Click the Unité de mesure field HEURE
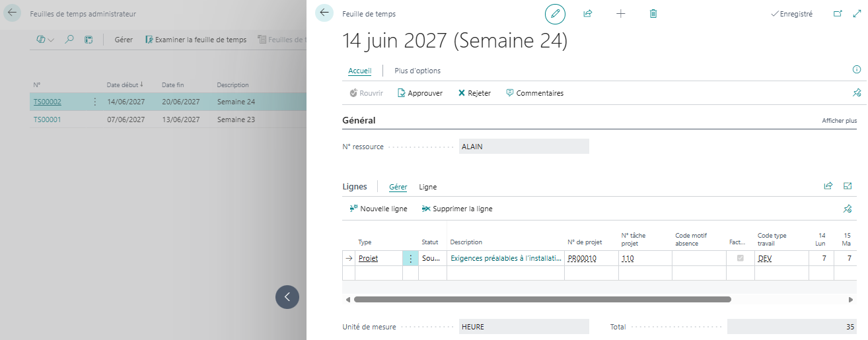868x340 pixels. coord(524,327)
